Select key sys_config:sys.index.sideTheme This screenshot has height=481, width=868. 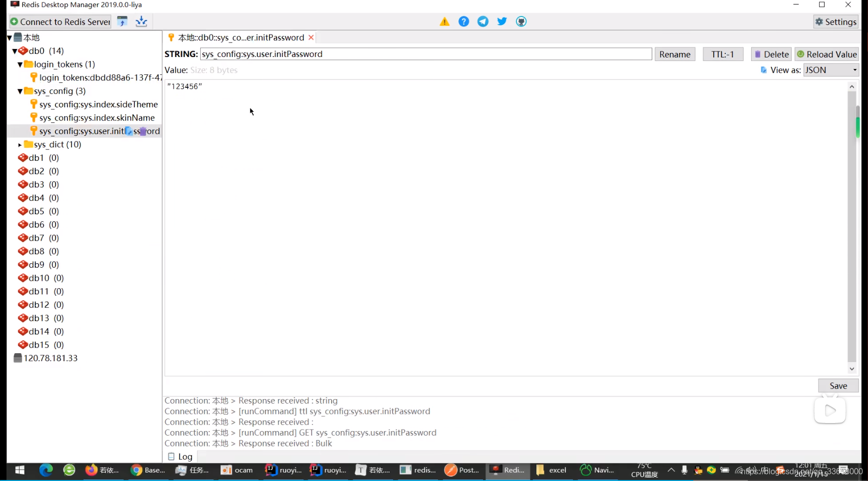pyautogui.click(x=94, y=104)
